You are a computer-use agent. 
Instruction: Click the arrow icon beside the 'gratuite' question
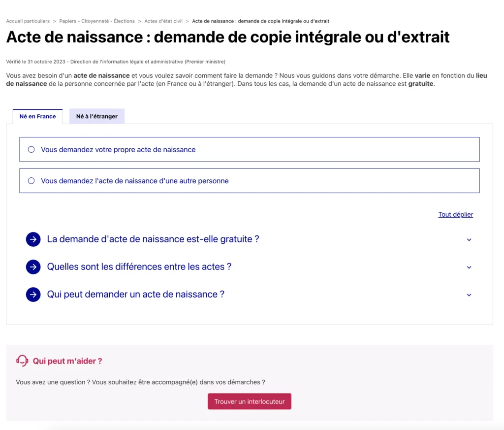pos(33,239)
